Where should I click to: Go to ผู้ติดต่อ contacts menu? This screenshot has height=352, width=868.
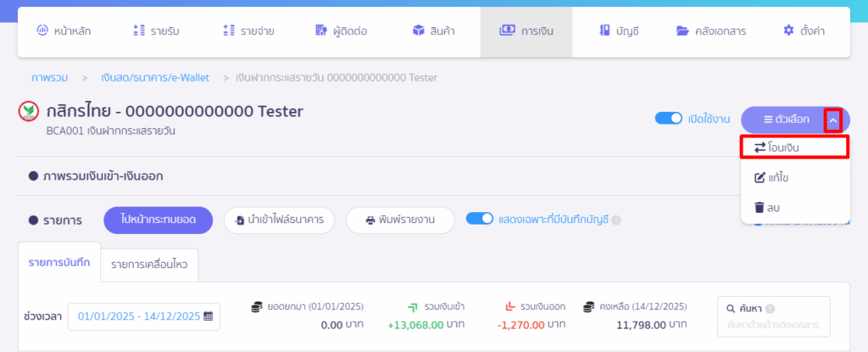point(341,31)
